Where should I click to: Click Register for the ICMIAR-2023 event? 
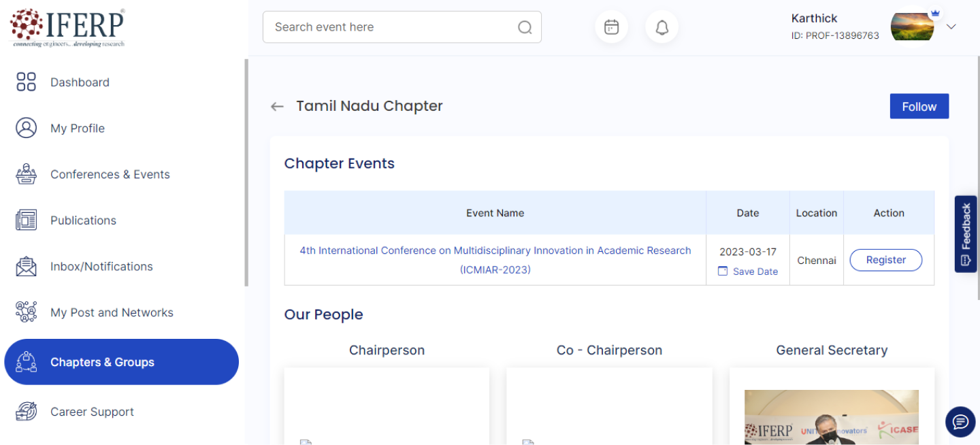click(x=885, y=260)
